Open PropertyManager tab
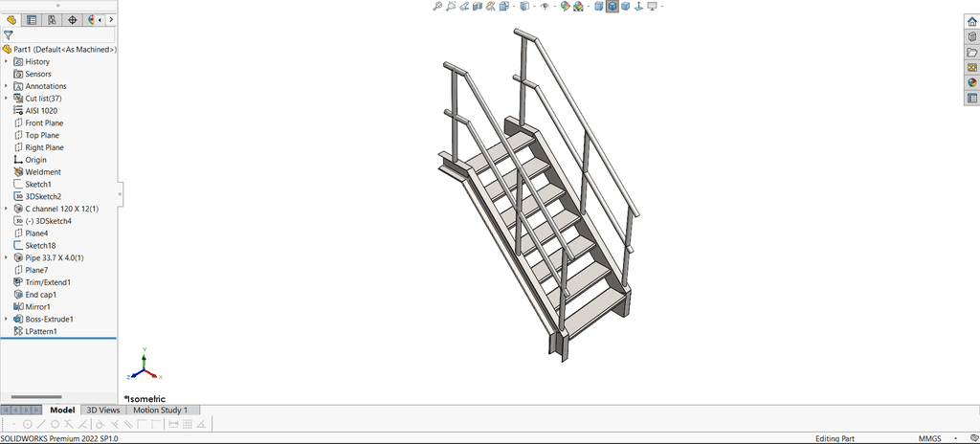Viewport: 980px width, 444px height. [x=32, y=20]
